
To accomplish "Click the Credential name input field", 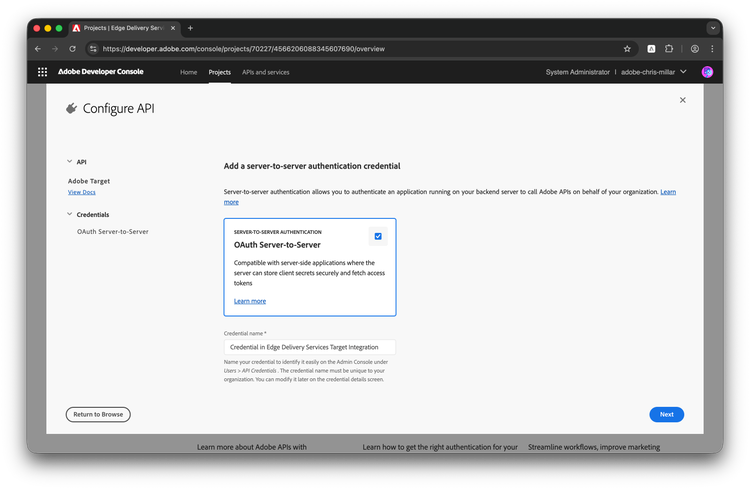I will [310, 347].
